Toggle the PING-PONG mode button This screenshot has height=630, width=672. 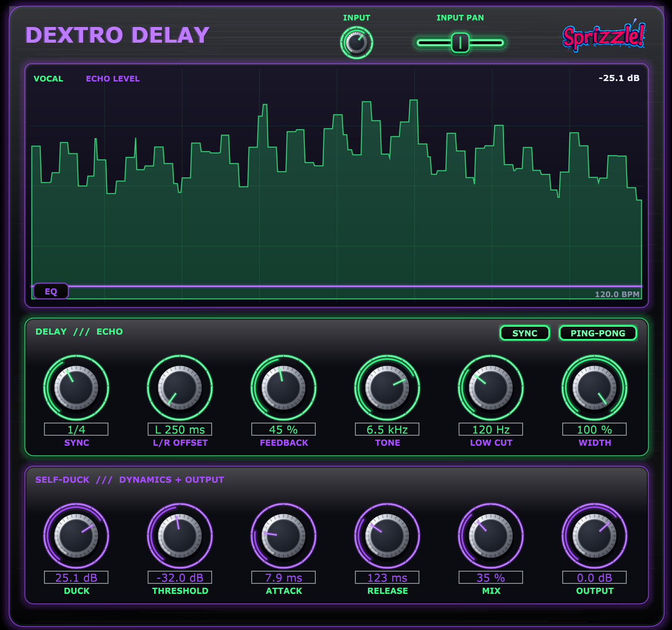coord(598,333)
